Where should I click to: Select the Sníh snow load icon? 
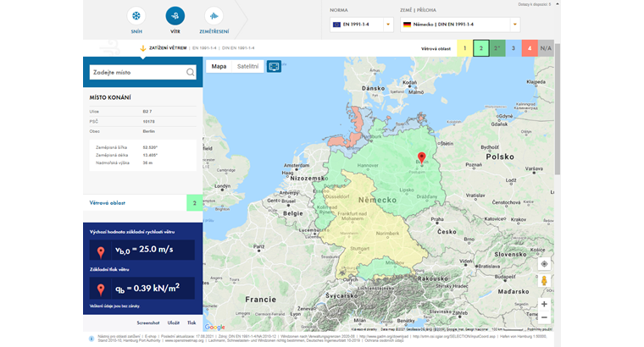click(136, 16)
